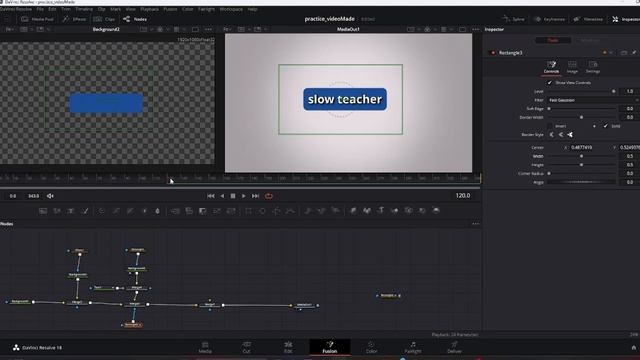Switch to the Fairlight page tab
This screenshot has width=640, height=360.
413,347
